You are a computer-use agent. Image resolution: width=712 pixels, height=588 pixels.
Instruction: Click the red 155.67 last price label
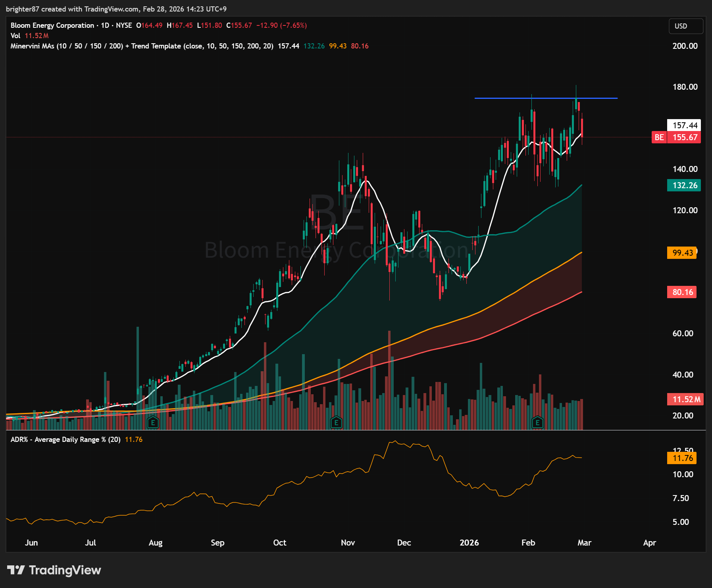(685, 137)
